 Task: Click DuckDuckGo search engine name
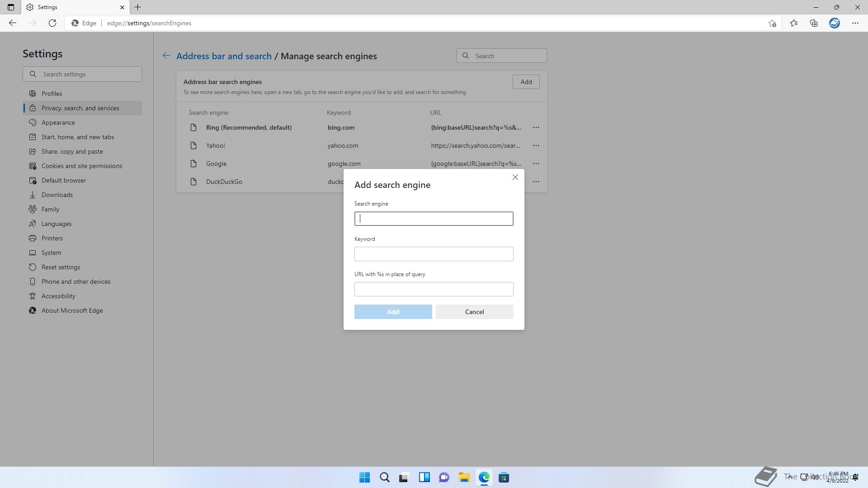(x=224, y=182)
